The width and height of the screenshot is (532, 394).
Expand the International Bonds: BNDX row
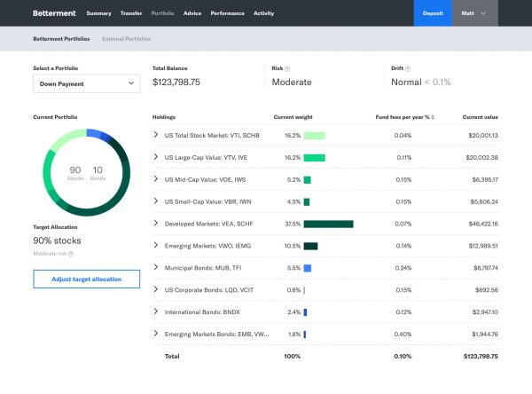[156, 311]
